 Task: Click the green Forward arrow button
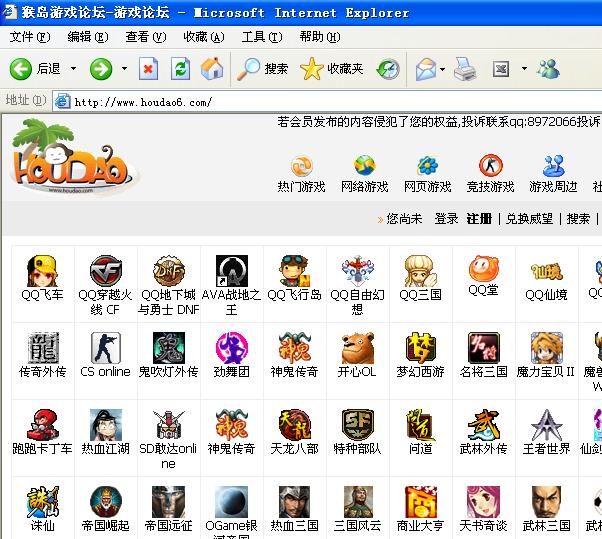[x=101, y=69]
